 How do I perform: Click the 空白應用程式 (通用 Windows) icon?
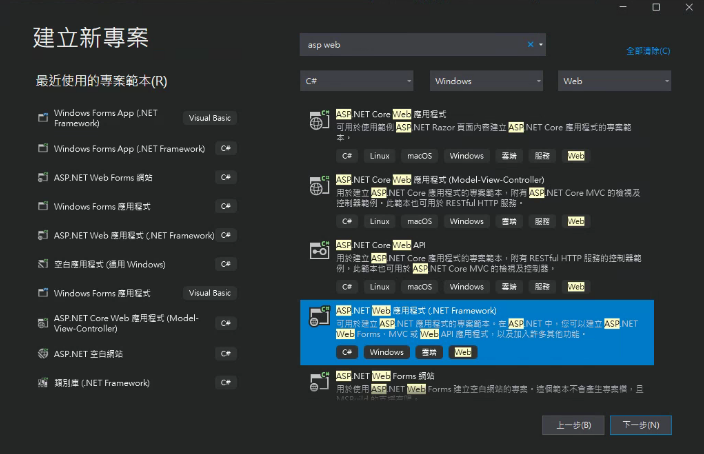[43, 264]
